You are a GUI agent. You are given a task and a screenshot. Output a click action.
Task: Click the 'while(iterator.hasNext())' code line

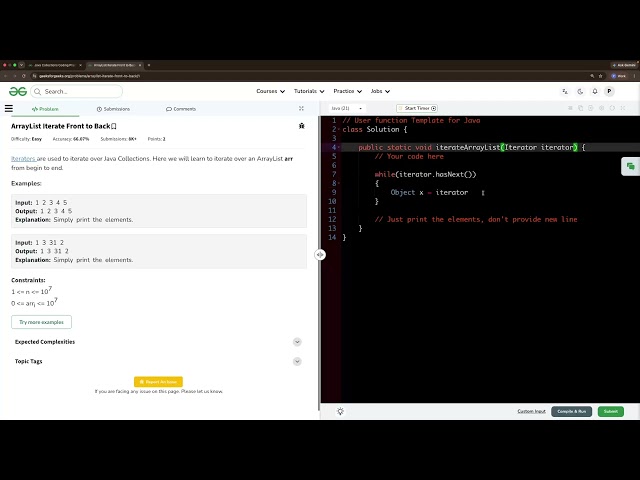(425, 174)
